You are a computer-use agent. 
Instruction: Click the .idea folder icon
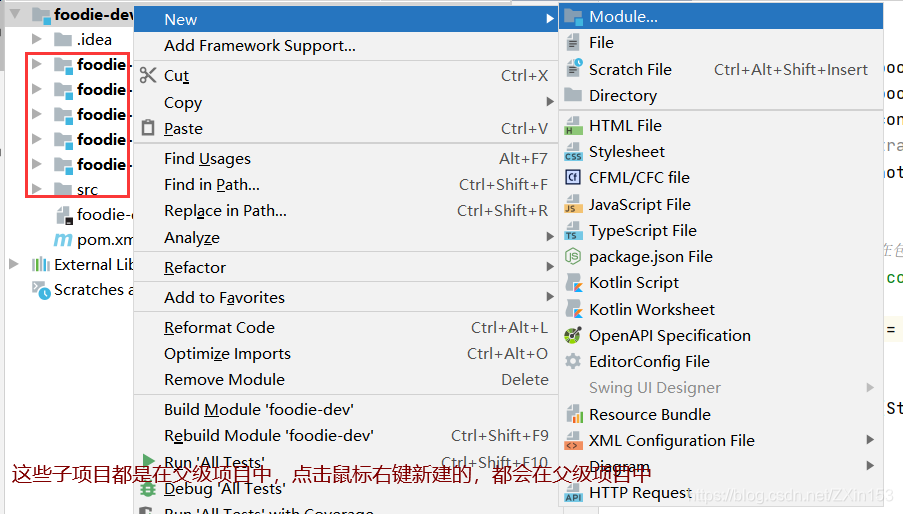click(x=62, y=39)
